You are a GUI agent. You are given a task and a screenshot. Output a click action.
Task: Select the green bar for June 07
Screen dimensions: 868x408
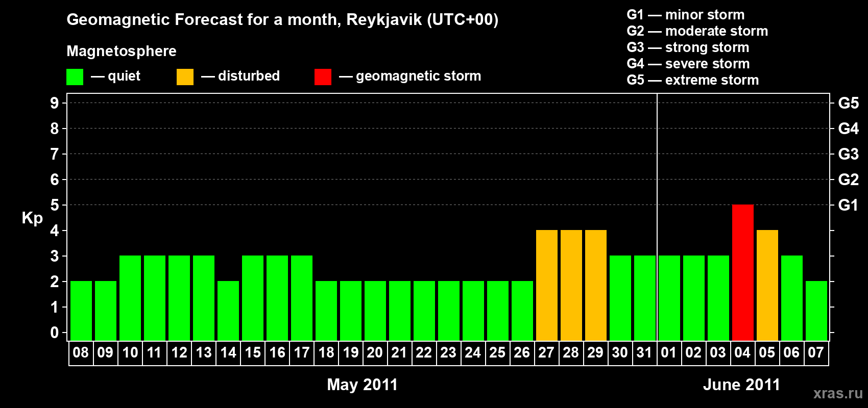coord(816,311)
